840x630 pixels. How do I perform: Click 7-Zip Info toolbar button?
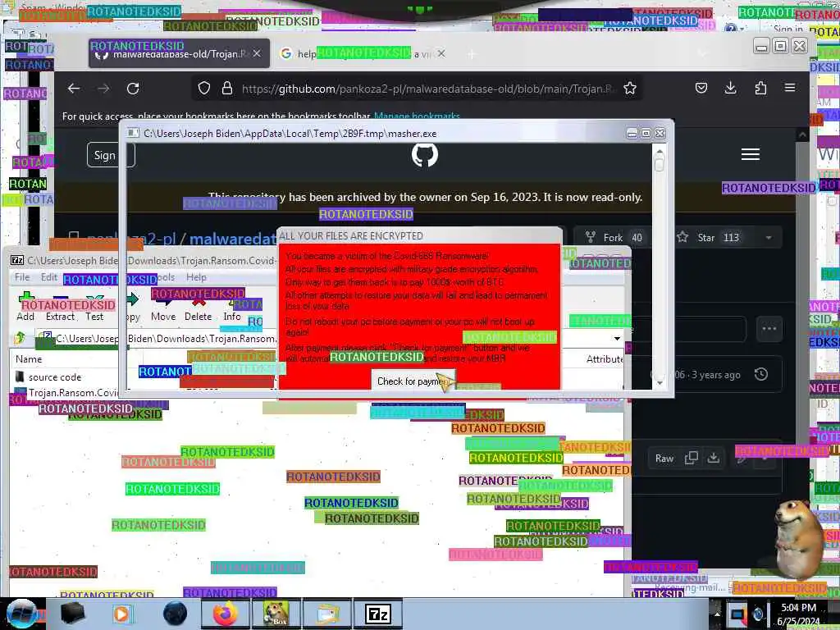[232, 307]
